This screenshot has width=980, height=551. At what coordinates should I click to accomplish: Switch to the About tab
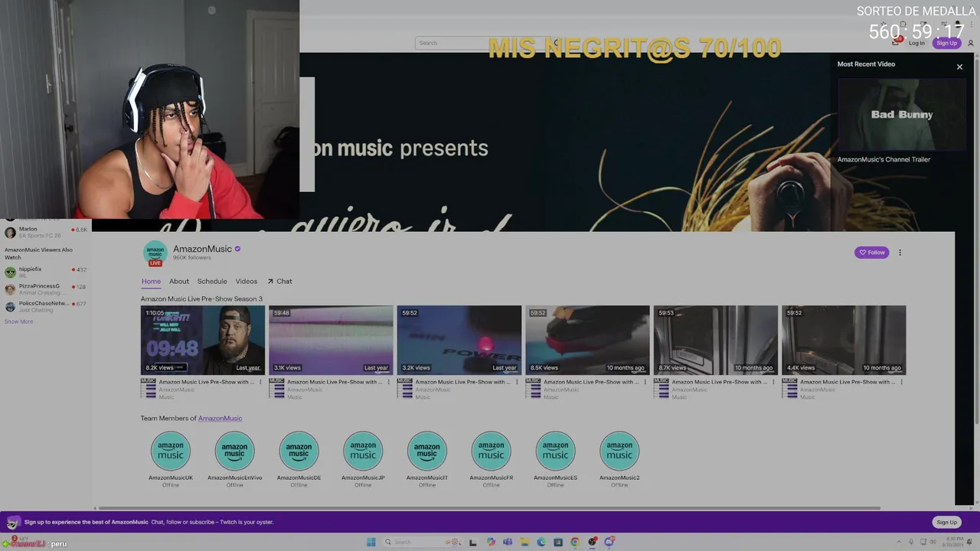[179, 282]
